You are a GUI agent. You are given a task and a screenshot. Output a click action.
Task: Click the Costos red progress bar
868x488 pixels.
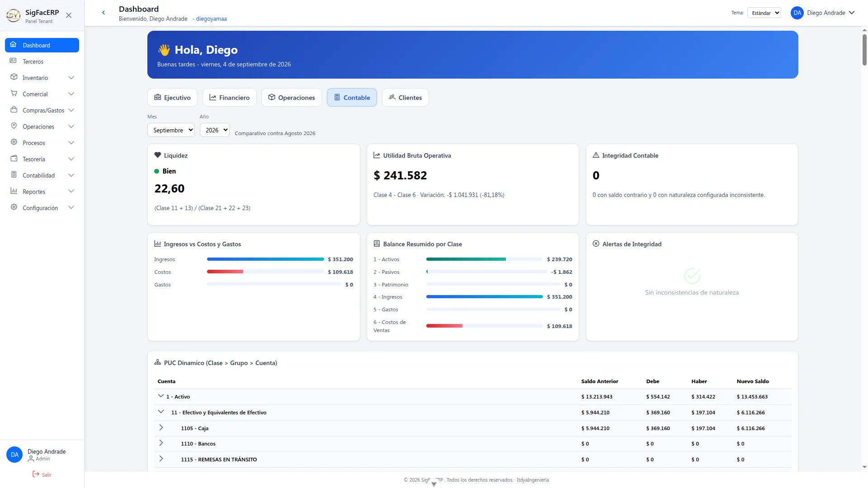tap(225, 272)
